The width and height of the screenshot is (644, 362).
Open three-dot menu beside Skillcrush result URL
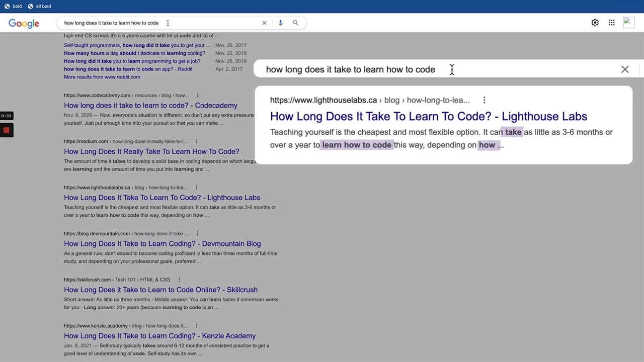(179, 280)
